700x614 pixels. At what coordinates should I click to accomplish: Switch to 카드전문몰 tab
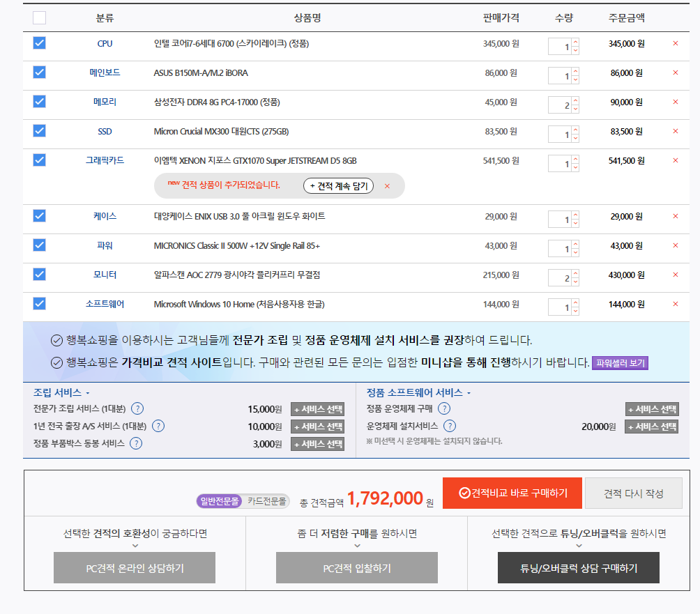click(266, 501)
